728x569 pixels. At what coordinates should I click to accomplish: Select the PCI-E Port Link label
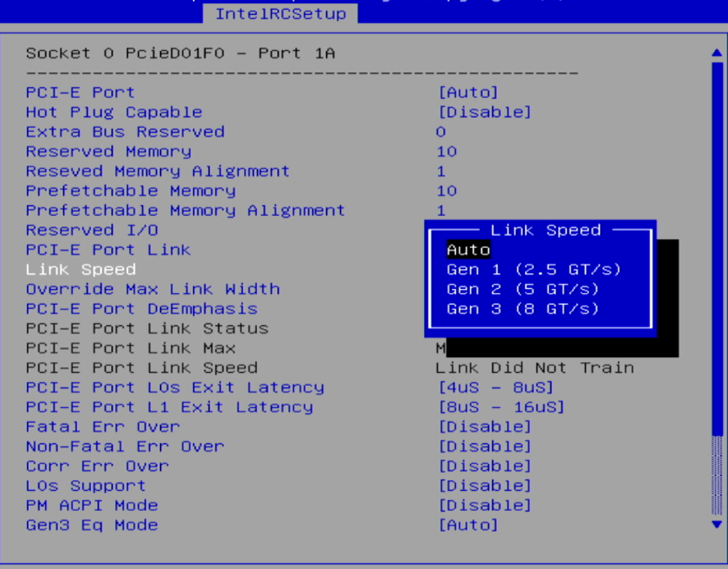(x=108, y=250)
